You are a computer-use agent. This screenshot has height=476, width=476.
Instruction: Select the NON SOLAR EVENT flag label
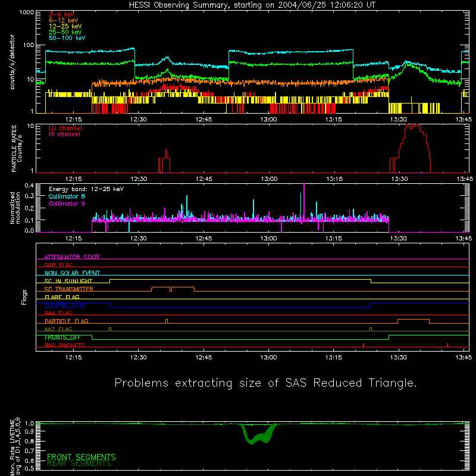(72, 273)
